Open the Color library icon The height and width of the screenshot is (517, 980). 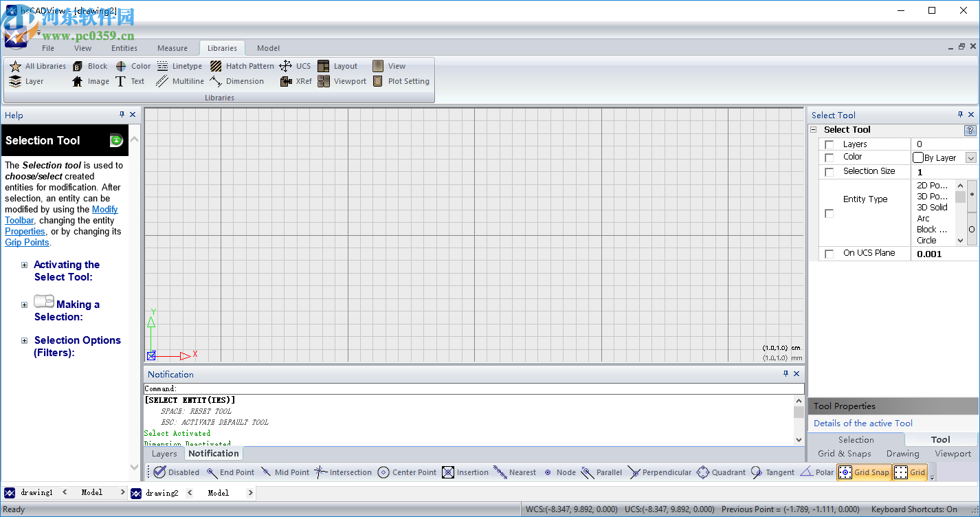[x=121, y=66]
